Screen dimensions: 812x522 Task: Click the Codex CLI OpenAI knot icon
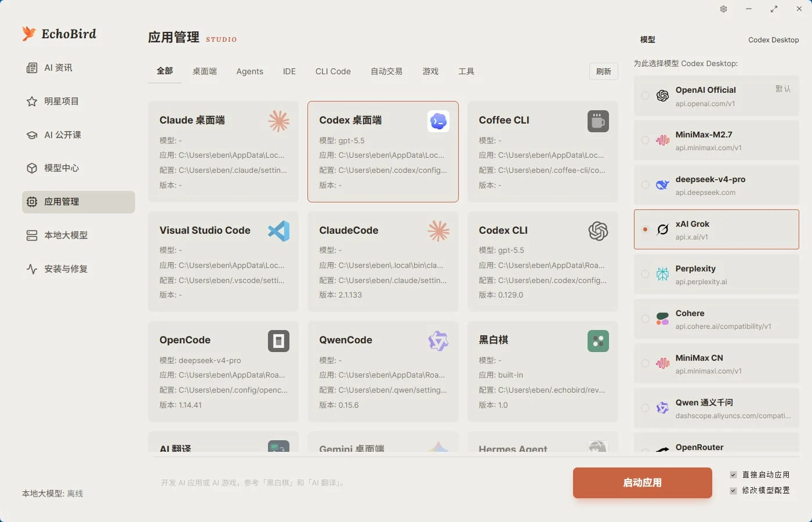point(598,231)
